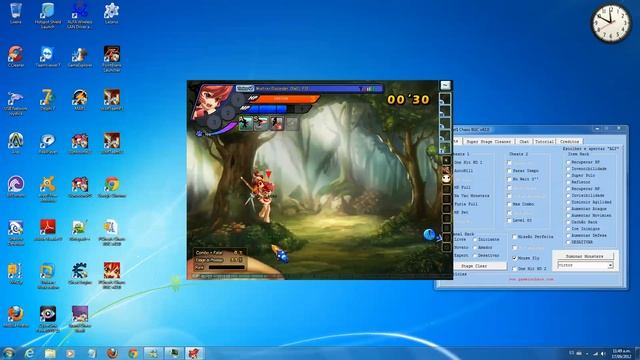Tick the Canhão Hack checkbox

coord(568,222)
